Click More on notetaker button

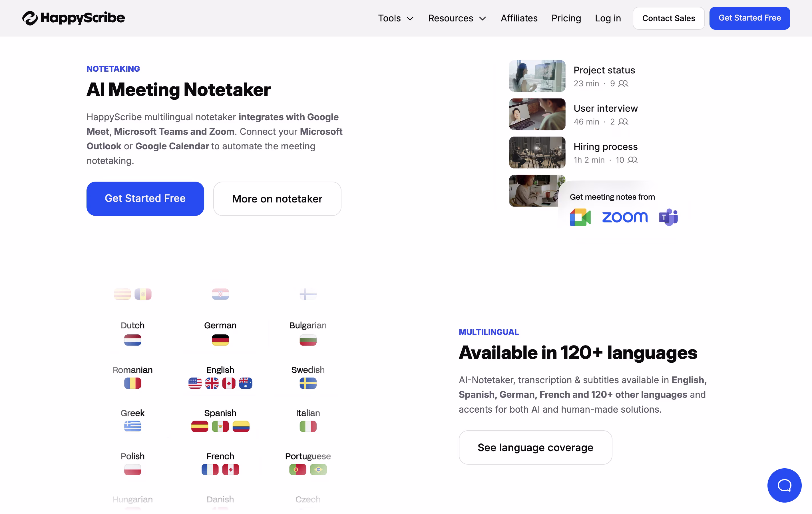click(x=277, y=199)
